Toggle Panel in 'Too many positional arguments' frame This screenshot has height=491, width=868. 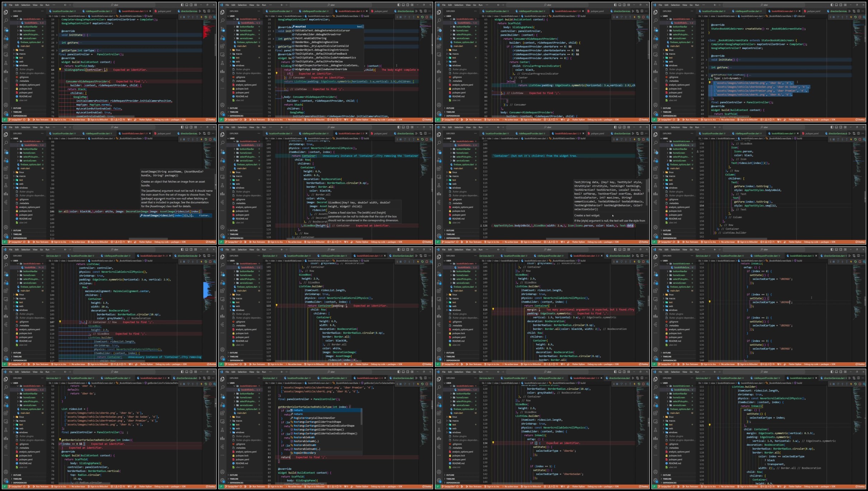(x=620, y=250)
